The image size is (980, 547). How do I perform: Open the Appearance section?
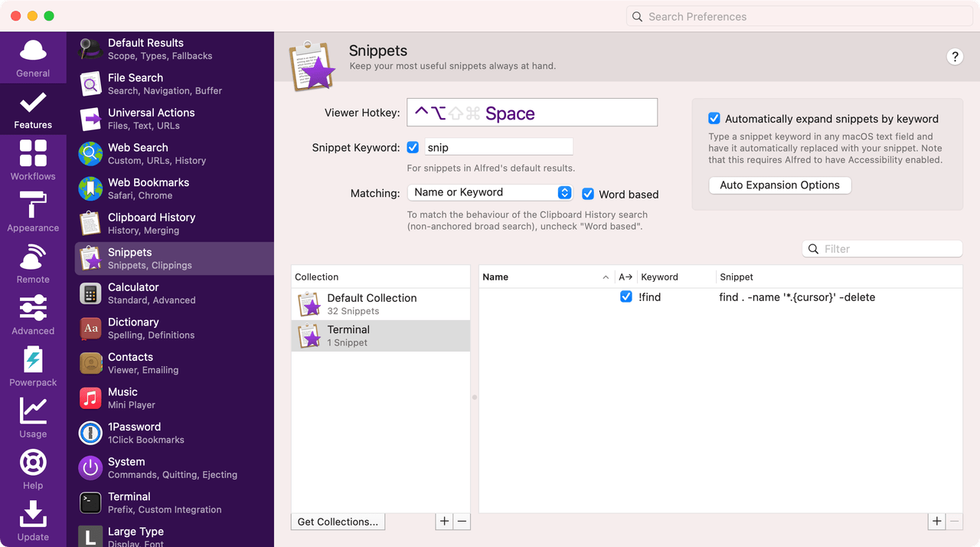tap(33, 212)
